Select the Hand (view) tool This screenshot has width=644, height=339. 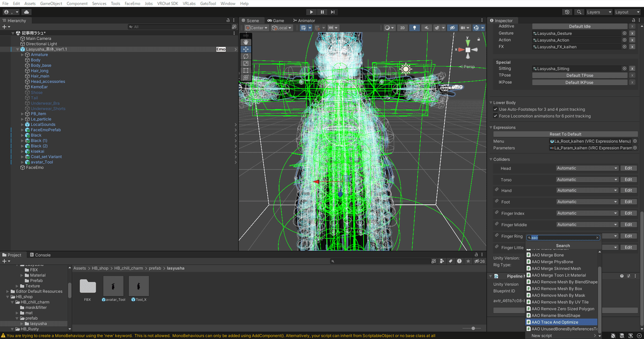coord(246,42)
